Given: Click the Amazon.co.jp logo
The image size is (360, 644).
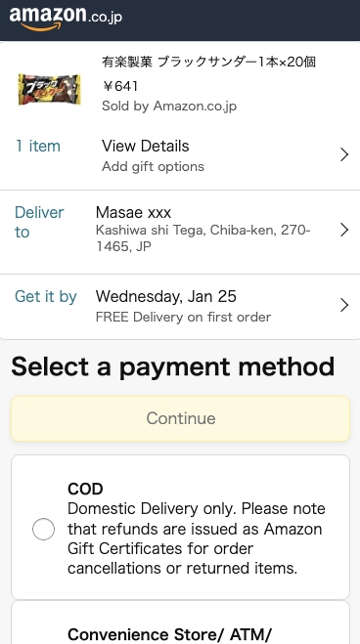Looking at the screenshot, I should (66, 18).
